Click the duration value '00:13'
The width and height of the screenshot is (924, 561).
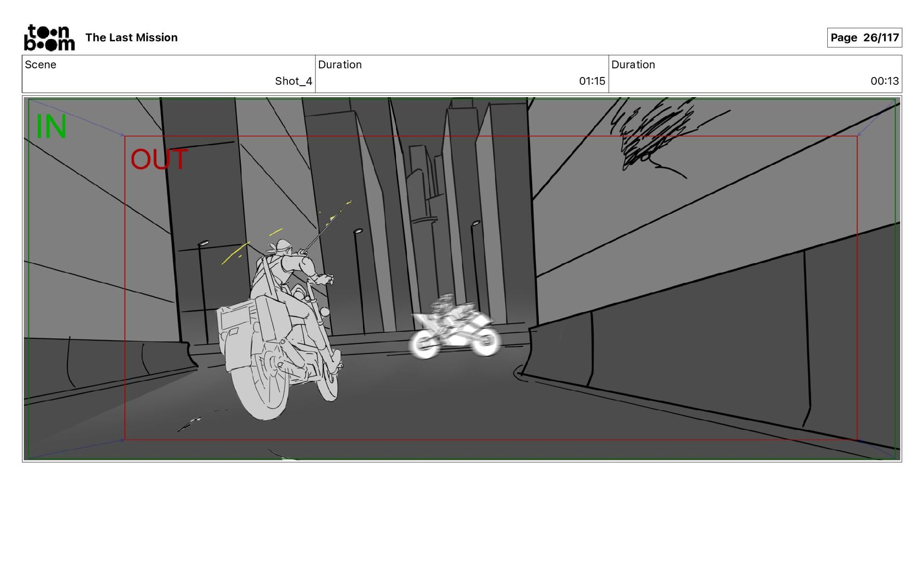pos(885,81)
